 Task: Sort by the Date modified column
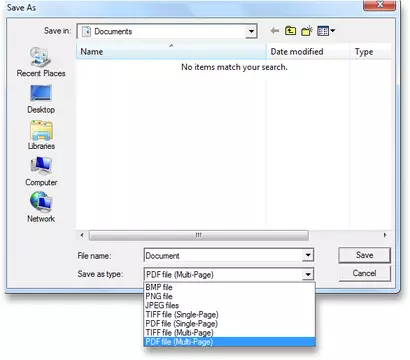click(x=308, y=52)
